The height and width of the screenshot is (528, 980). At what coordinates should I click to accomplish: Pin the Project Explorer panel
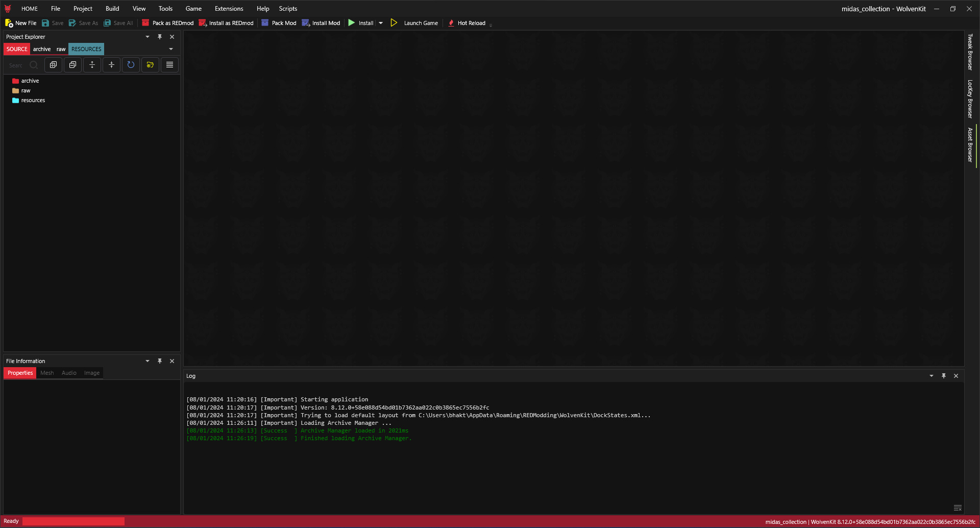click(160, 37)
